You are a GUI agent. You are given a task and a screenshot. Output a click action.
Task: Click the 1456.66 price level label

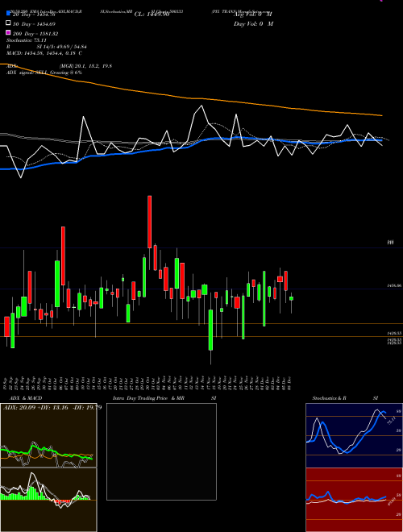pos(394,286)
